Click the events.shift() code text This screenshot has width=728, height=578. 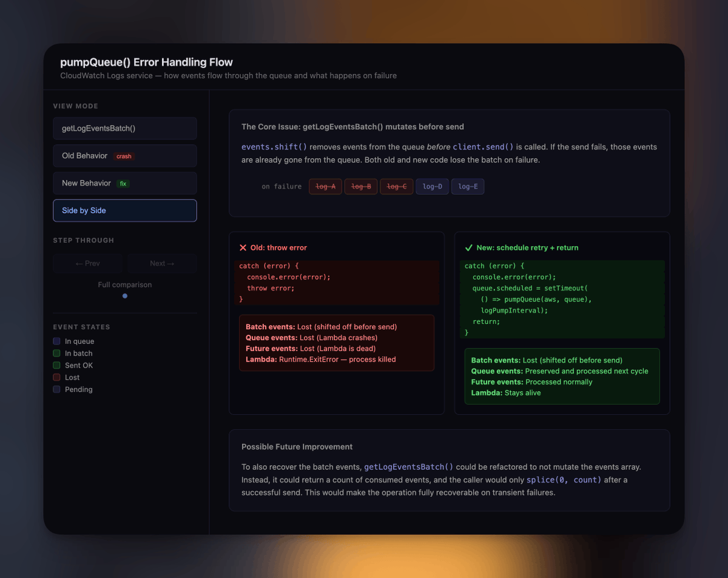point(274,147)
